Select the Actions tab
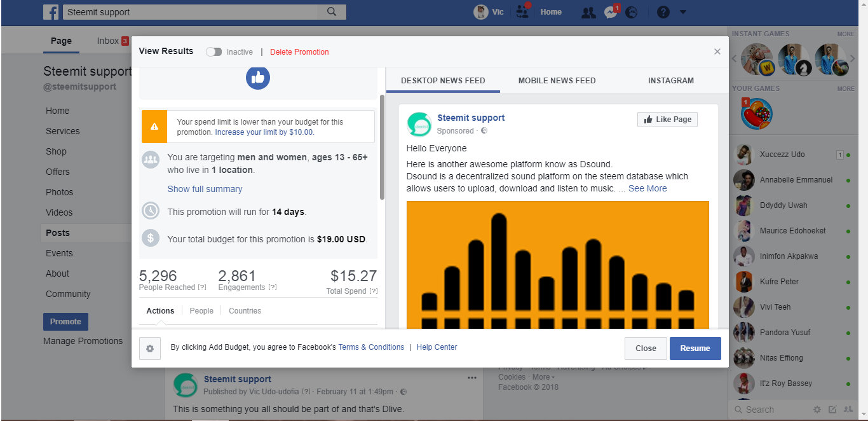Image resolution: width=868 pixels, height=421 pixels. (160, 311)
